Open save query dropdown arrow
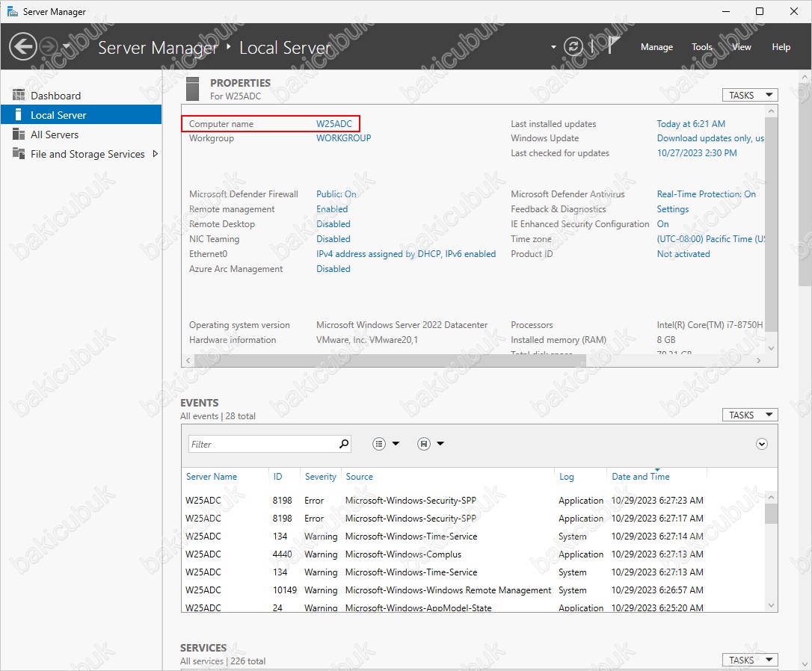This screenshot has width=812, height=671. (440, 443)
